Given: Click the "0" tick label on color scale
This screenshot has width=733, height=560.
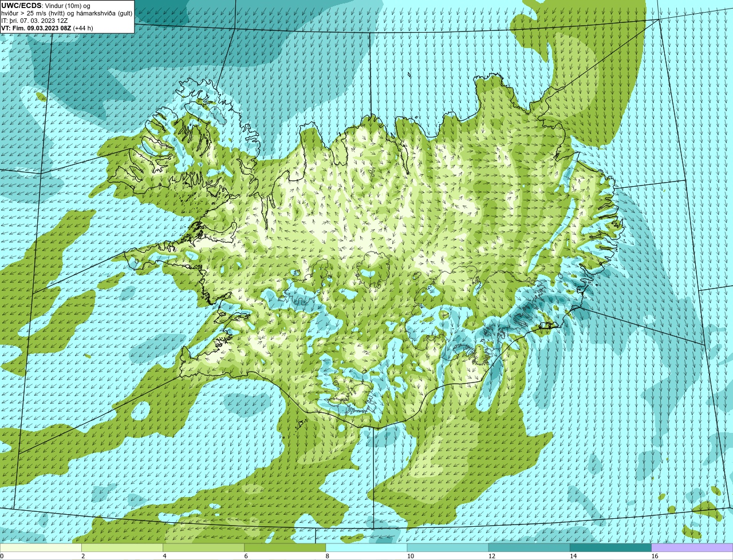Looking at the screenshot, I should coord(2,556).
